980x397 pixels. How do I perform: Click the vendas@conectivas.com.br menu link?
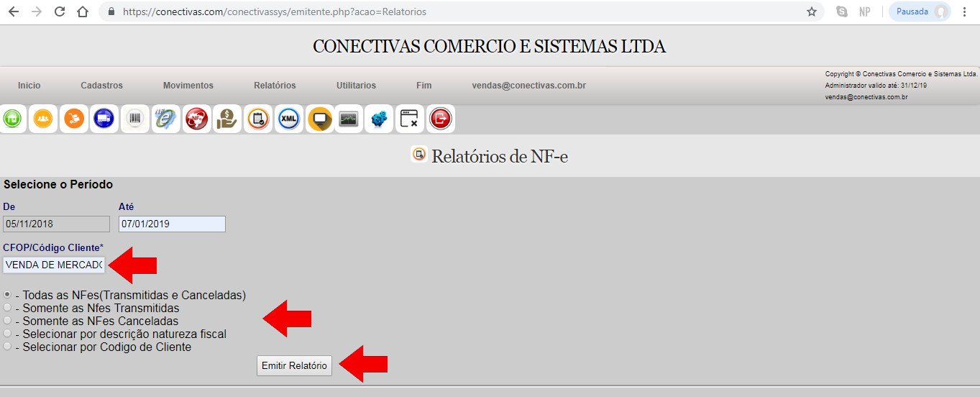tap(528, 86)
